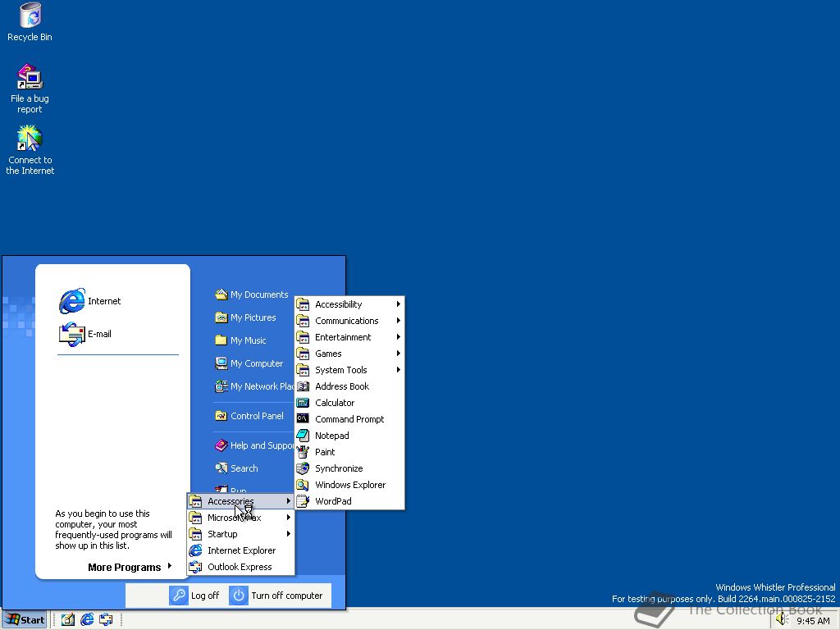Screen dimensions: 840x630
Task: Open Search from the Start menu
Action: pyautogui.click(x=236, y=468)
